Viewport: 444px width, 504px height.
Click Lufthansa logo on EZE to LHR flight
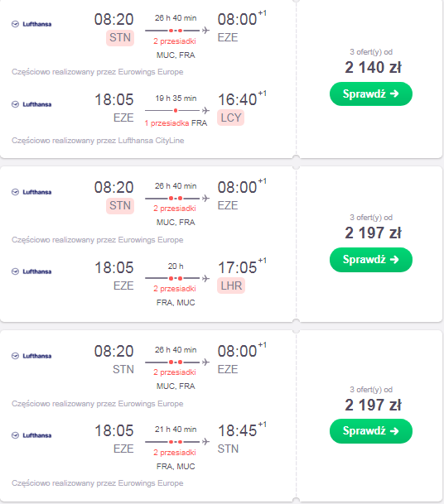point(31,271)
